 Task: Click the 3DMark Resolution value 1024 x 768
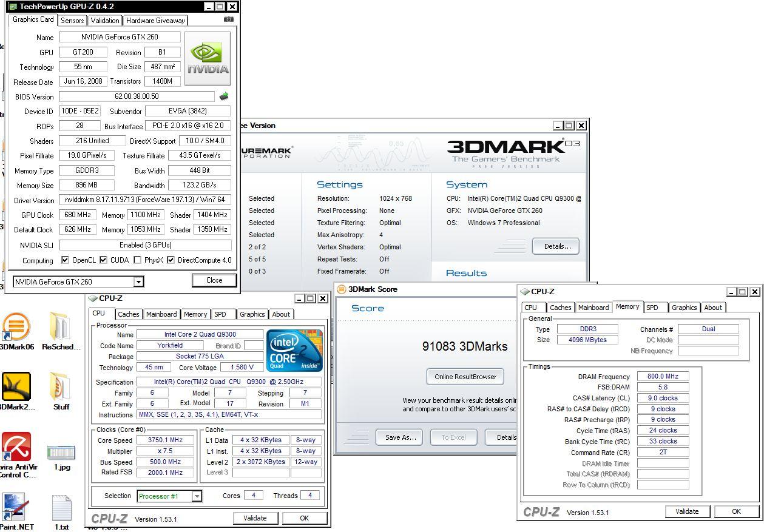(395, 198)
